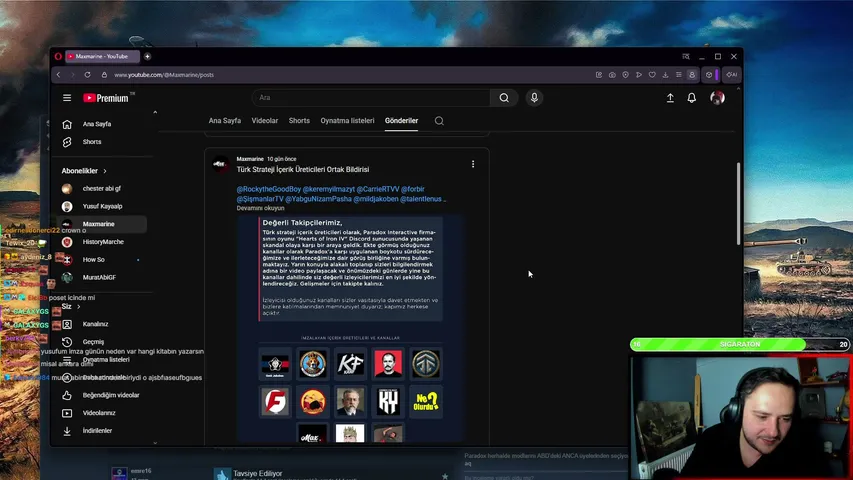
Task: Click the KF channel logo in image
Action: [x=350, y=364]
